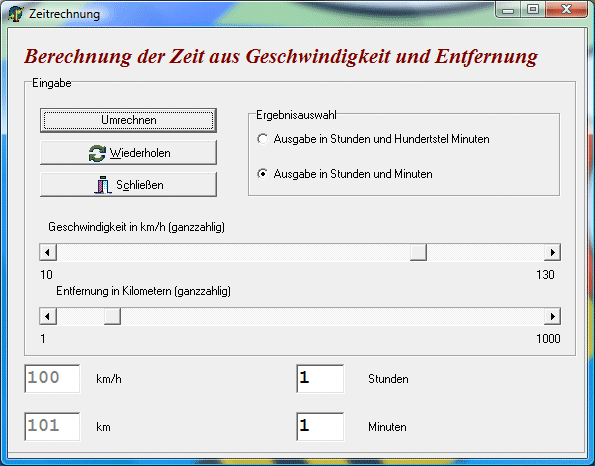This screenshot has height=466, width=595.
Task: Click the Umrechnen button
Action: point(128,120)
